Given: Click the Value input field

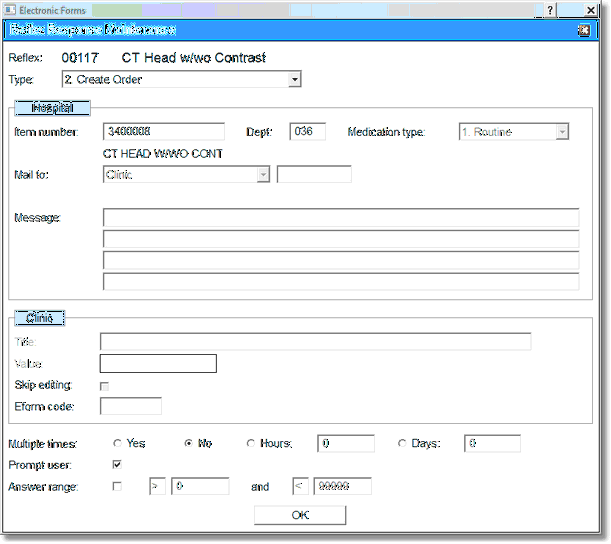Looking at the screenshot, I should pyautogui.click(x=158, y=364).
